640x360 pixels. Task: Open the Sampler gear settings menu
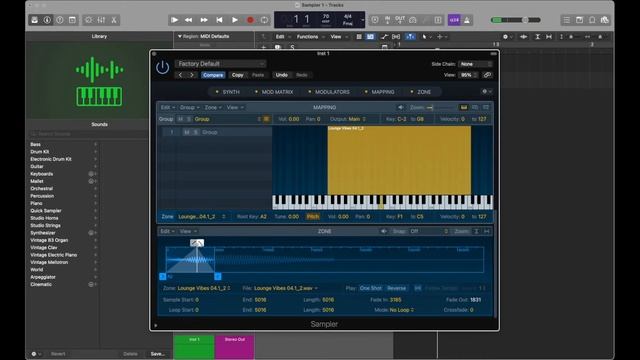(x=487, y=92)
